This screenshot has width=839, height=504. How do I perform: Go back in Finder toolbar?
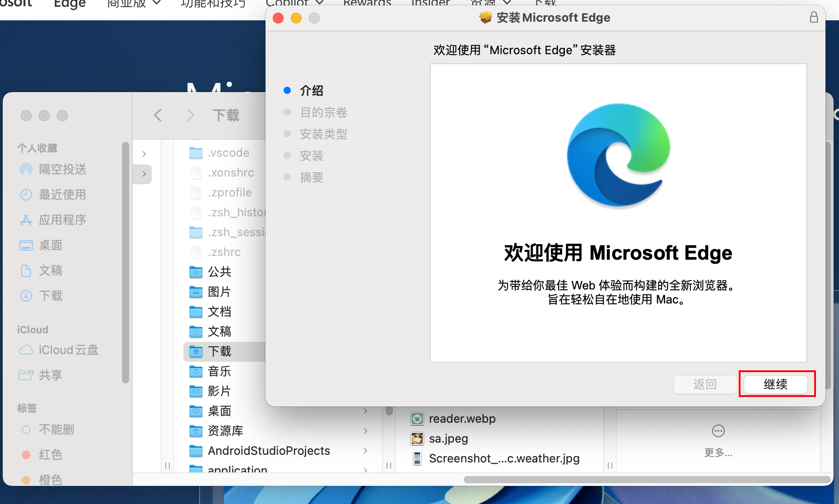[x=158, y=115]
